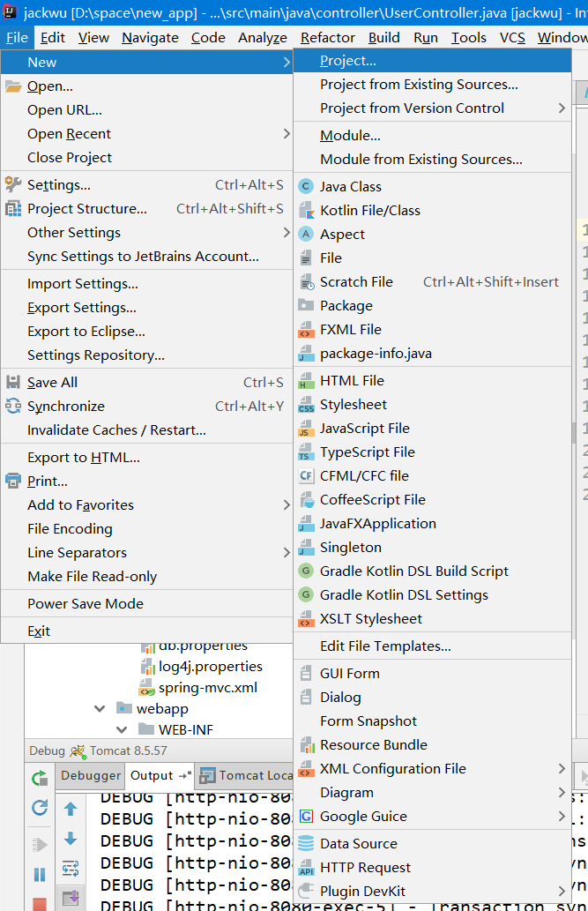Click the Stylesheet CSS icon

tap(306, 405)
